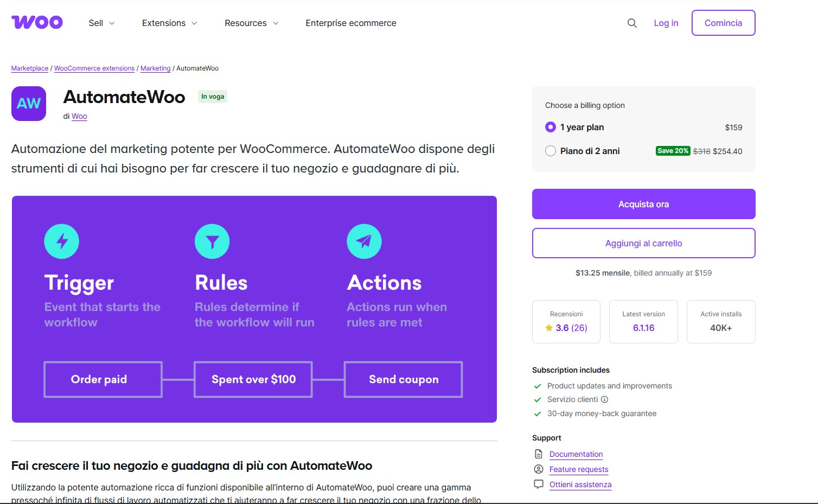Click the star rating icon in Recensioni
818x504 pixels.
(x=549, y=328)
